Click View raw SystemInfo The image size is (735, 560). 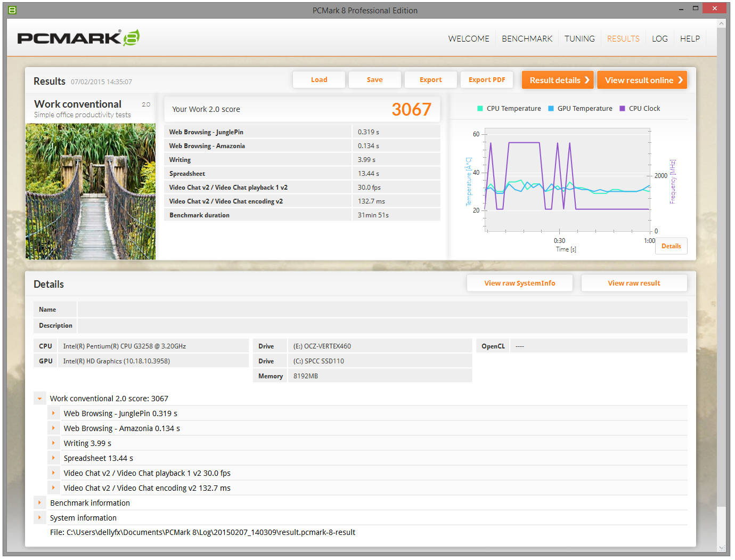[520, 283]
